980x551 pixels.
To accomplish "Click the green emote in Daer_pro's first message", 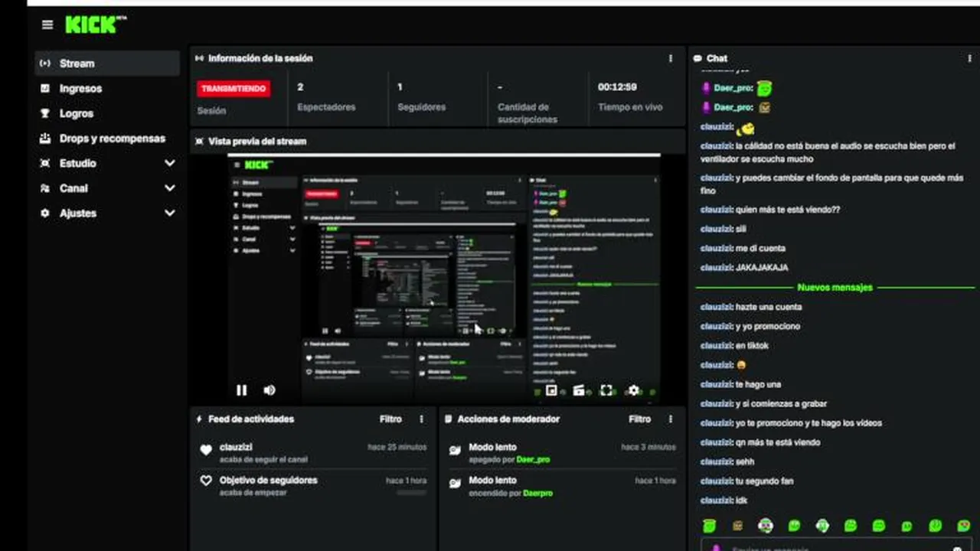I will pos(764,89).
